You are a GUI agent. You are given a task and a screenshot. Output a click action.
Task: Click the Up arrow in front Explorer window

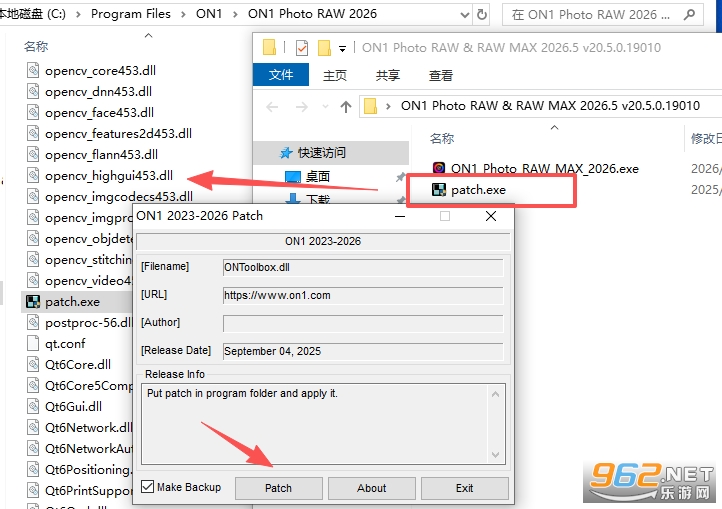pyautogui.click(x=346, y=107)
